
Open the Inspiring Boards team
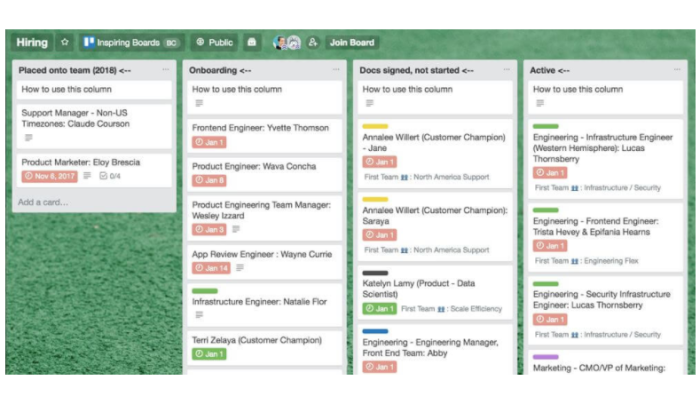131,42
